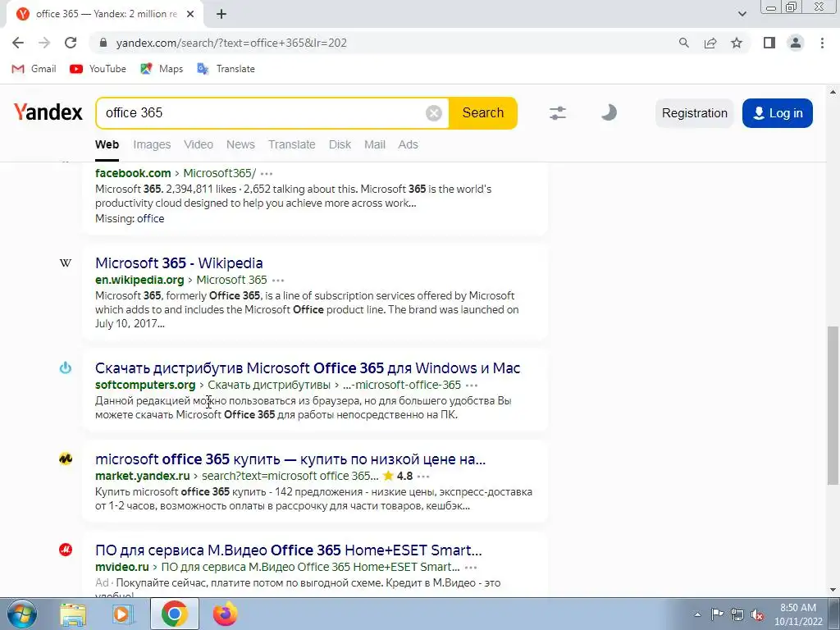Screen dimensions: 840x630
Task: Open Firefox from the taskbar
Action: pyautogui.click(x=225, y=614)
